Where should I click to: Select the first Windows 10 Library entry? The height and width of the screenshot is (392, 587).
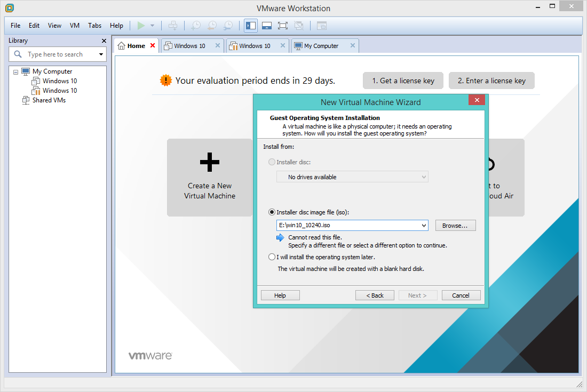click(60, 81)
